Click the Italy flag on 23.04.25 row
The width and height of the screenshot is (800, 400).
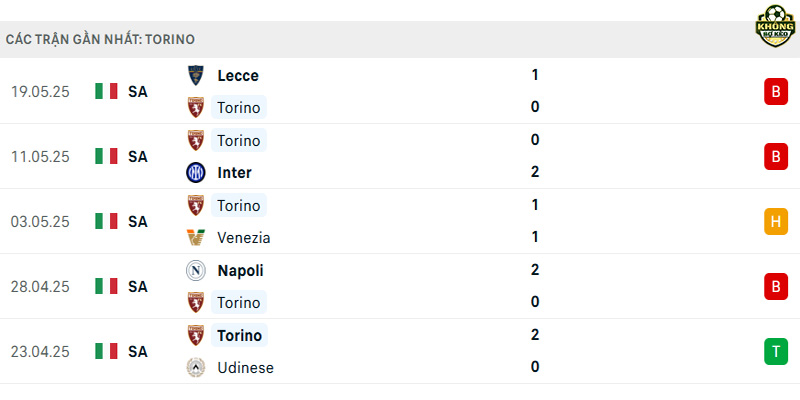tap(106, 351)
